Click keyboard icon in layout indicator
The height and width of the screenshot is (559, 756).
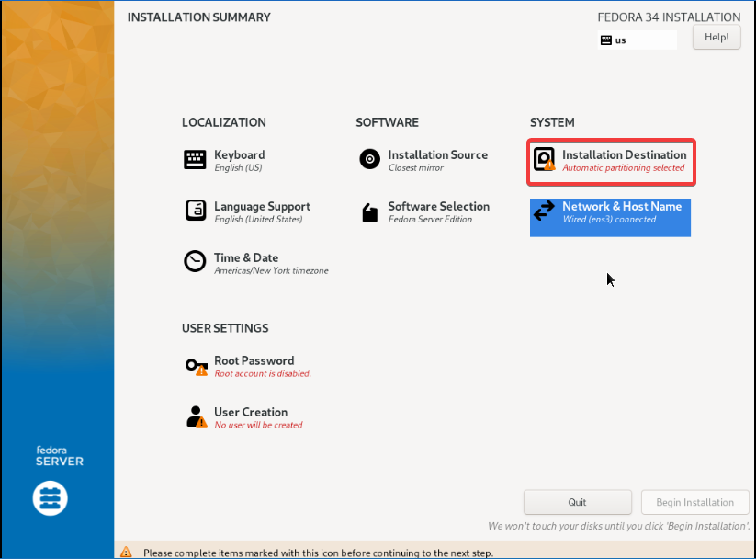coord(606,40)
